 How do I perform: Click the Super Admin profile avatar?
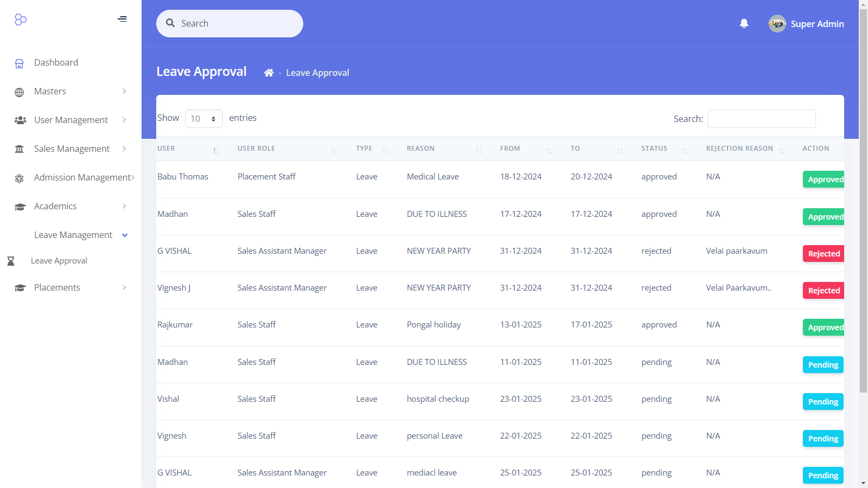point(777,24)
